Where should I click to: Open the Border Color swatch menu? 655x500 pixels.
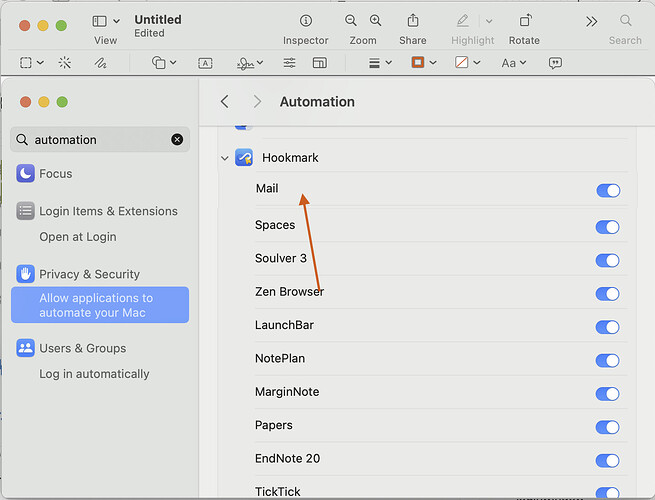pos(424,63)
